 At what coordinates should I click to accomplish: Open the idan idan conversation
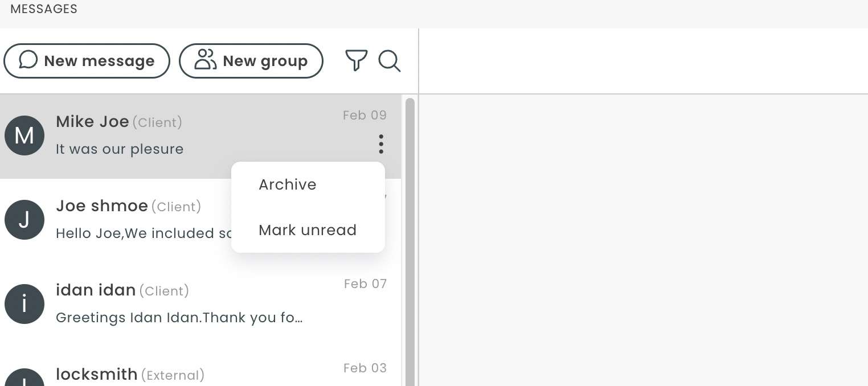(200, 304)
